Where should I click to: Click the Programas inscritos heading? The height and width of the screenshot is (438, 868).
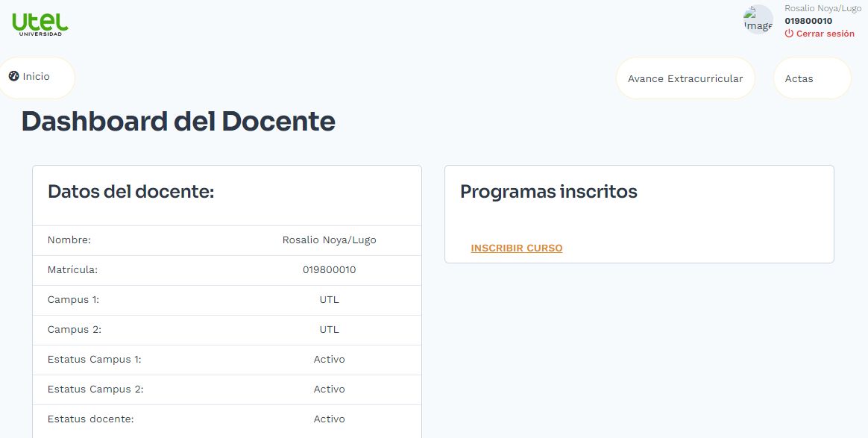[550, 192]
